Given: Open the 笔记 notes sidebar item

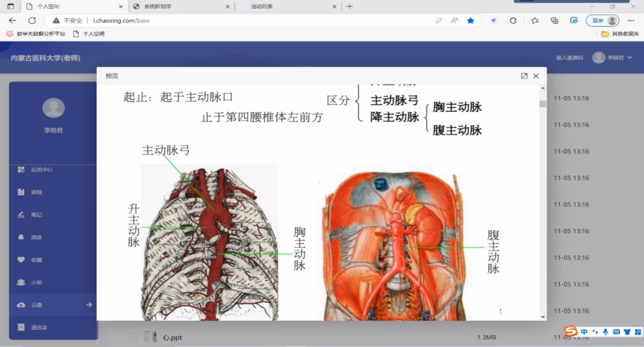Looking at the screenshot, I should tap(36, 215).
